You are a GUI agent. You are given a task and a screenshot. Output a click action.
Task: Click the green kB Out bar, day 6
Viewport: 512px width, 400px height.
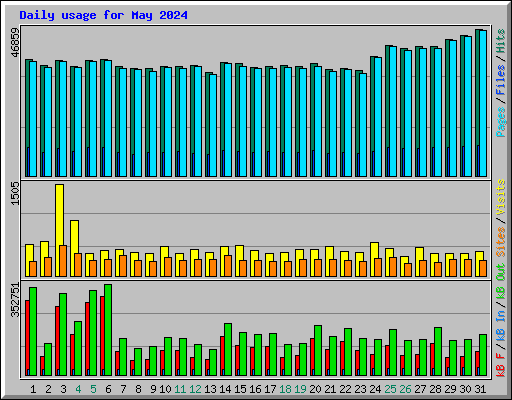point(108,330)
